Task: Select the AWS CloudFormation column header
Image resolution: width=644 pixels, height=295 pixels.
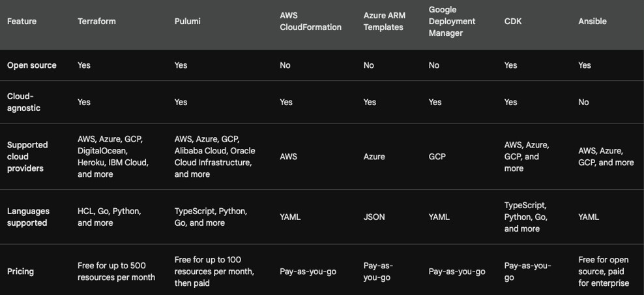Action: (x=310, y=22)
